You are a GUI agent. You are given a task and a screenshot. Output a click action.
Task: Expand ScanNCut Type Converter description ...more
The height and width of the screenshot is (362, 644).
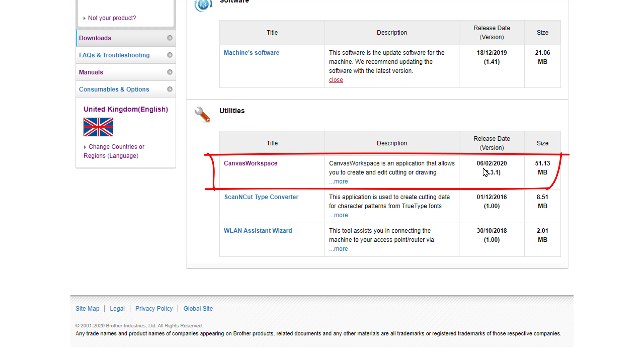click(x=338, y=216)
